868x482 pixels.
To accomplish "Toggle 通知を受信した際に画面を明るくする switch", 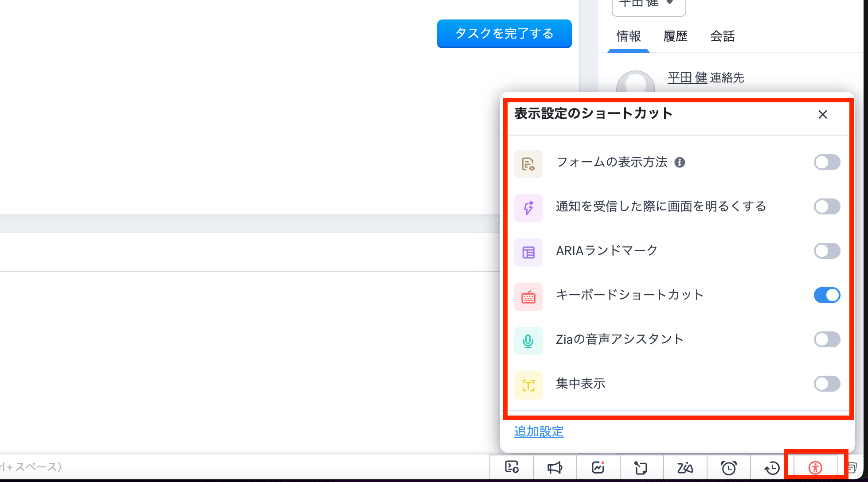I will (827, 206).
